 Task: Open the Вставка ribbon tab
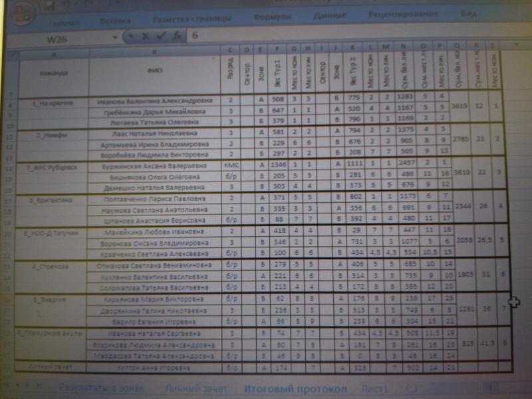click(x=114, y=20)
